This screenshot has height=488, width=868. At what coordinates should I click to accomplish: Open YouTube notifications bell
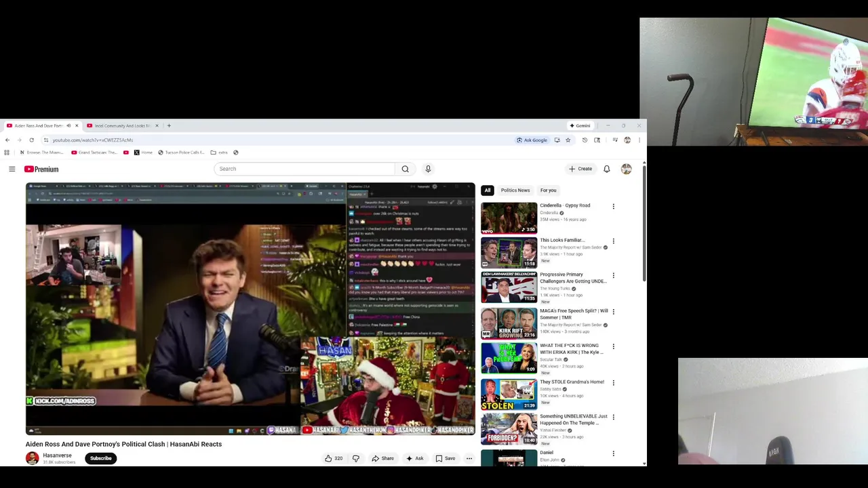(607, 169)
